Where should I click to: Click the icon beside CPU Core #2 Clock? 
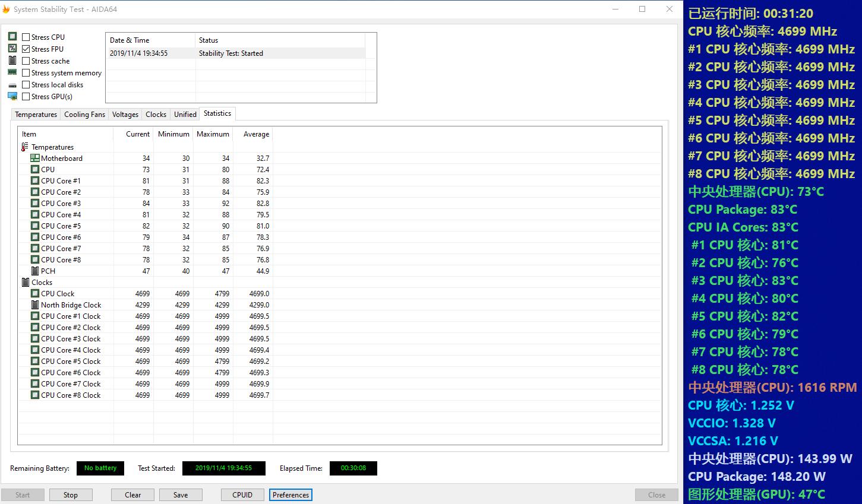35,327
